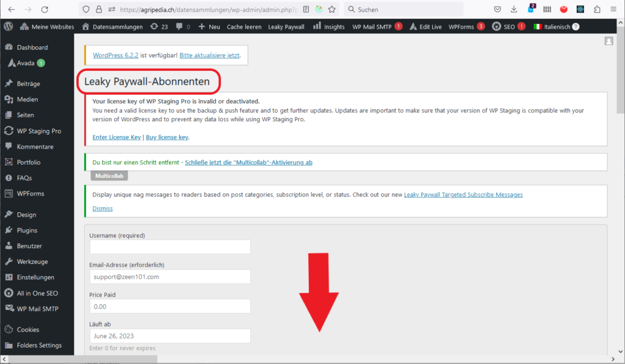Click the WordPress 6.2.2 link

[115, 55]
